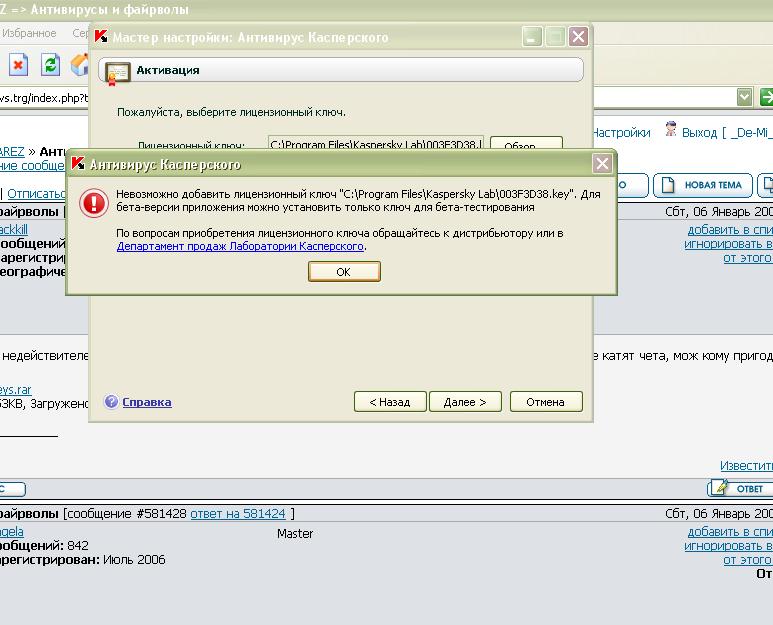Screen dimensions: 773x625
Task: Open the Kaspersky sales department link
Action: pyautogui.click(x=240, y=246)
